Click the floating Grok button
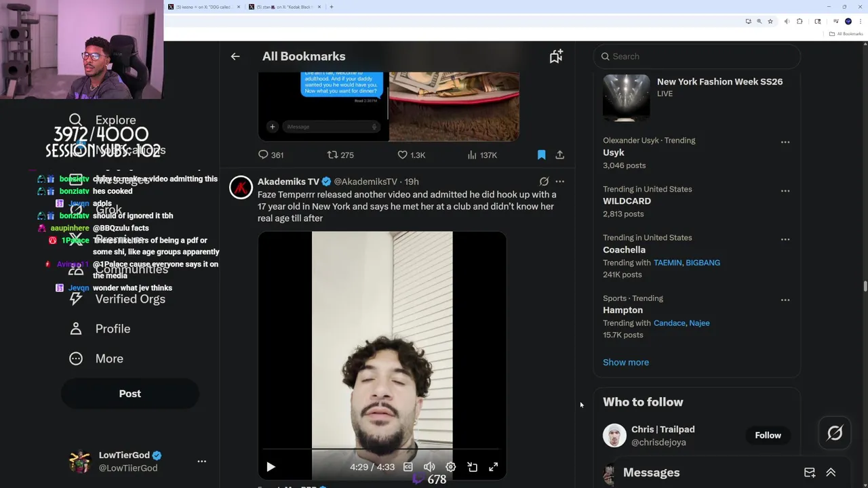The image size is (868, 488). [835, 433]
